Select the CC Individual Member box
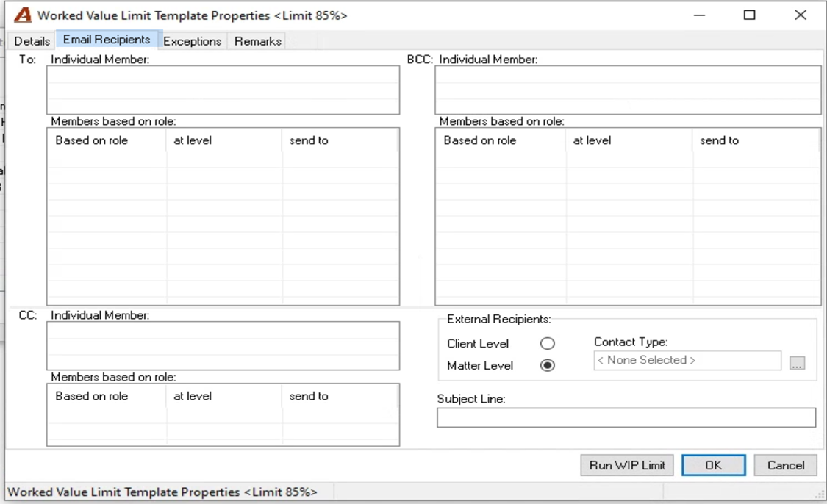The width and height of the screenshot is (827, 504). (x=223, y=346)
